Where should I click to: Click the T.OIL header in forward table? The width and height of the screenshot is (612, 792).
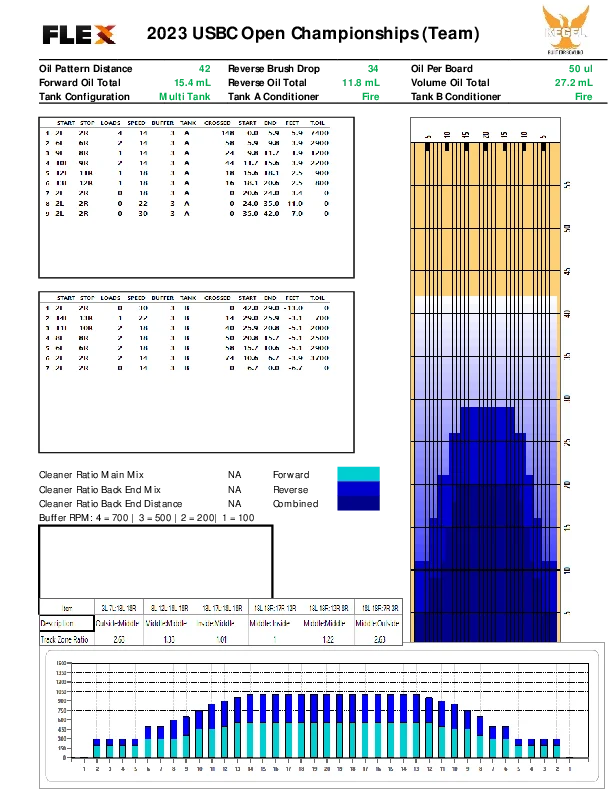317,123
